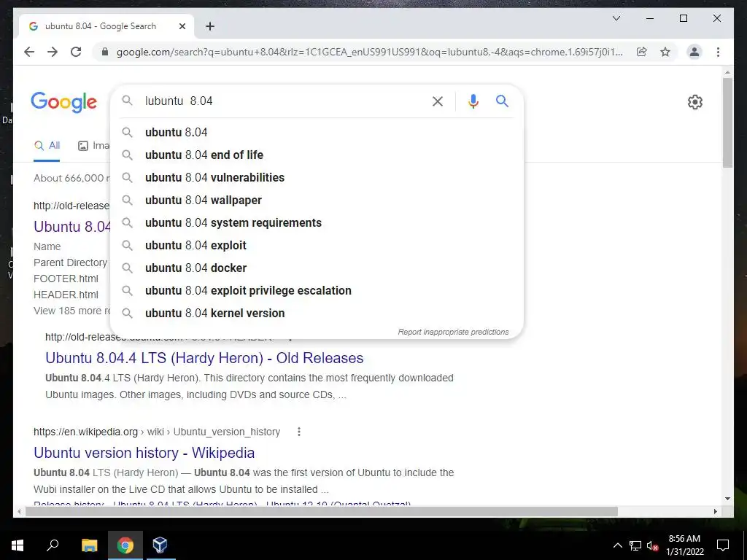
Task: Go back to the previous page
Action: tap(29, 52)
